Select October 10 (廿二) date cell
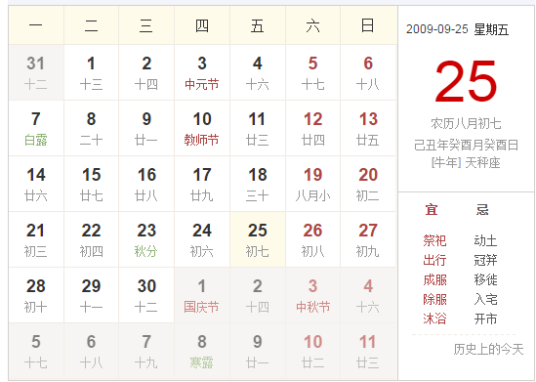The width and height of the screenshot is (536, 382). [x=313, y=351]
